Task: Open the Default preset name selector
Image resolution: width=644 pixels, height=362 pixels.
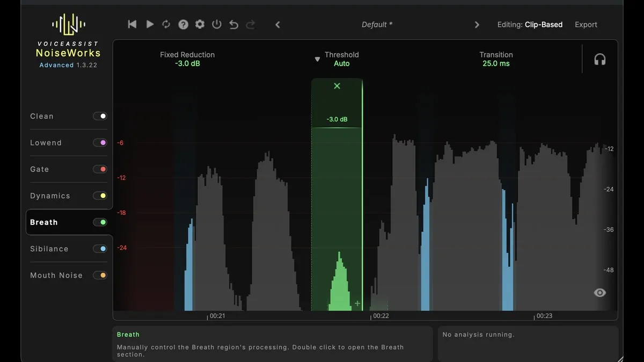Action: click(x=377, y=25)
